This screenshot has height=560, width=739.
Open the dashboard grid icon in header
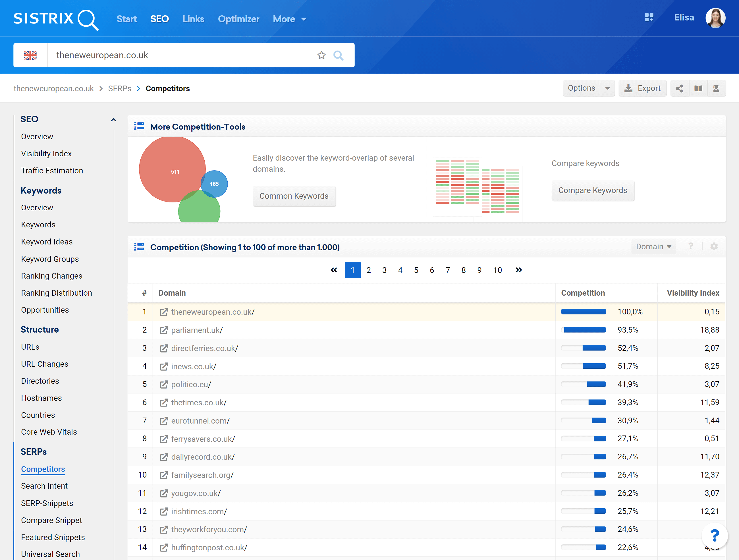pyautogui.click(x=649, y=17)
